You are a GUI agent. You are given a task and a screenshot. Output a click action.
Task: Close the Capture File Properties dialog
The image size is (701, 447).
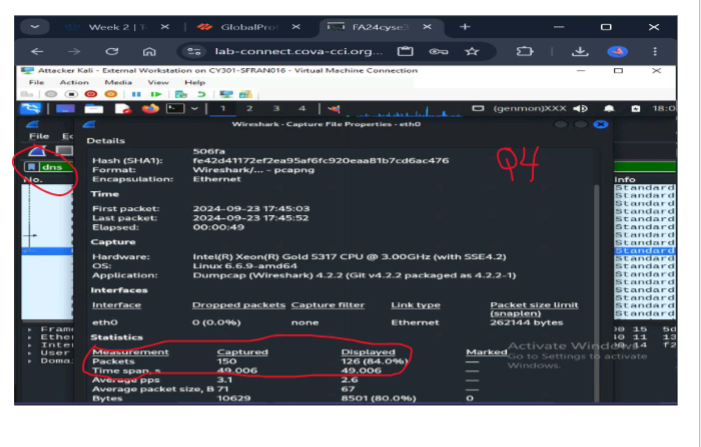click(x=601, y=124)
